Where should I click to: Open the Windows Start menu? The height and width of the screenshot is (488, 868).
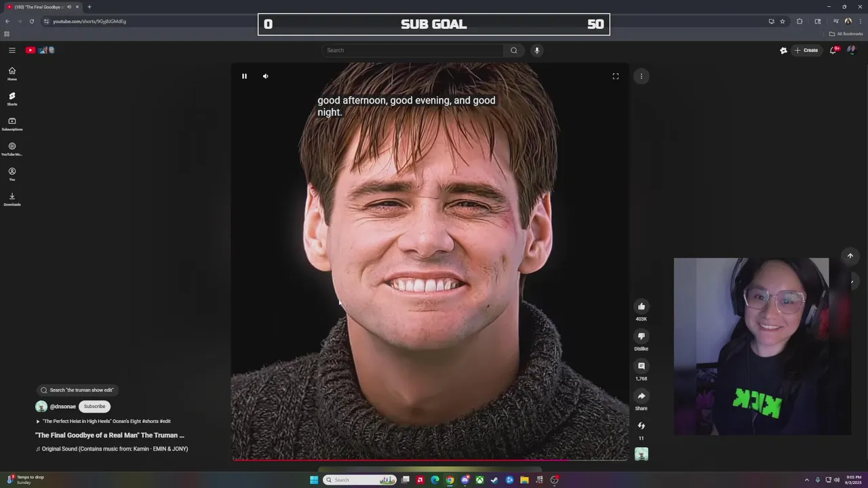click(314, 480)
